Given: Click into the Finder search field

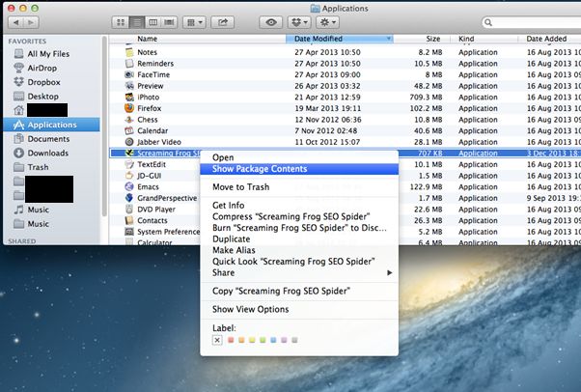Looking at the screenshot, I should pos(534,22).
